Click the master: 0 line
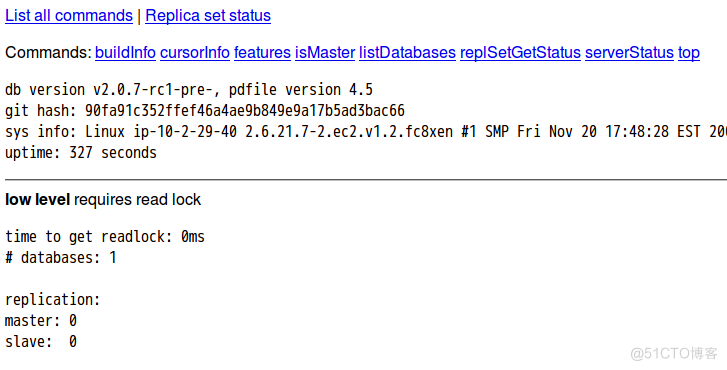The image size is (727, 370). point(41,321)
